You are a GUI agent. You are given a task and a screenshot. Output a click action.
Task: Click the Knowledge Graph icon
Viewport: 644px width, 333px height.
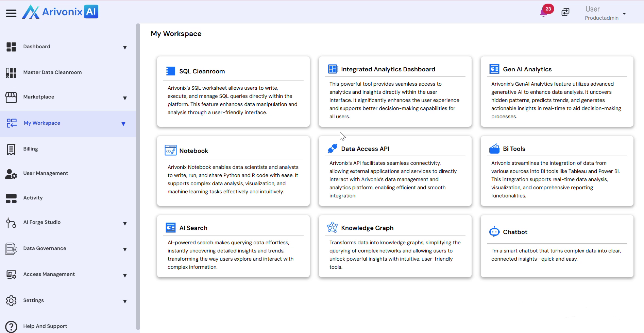point(332,227)
